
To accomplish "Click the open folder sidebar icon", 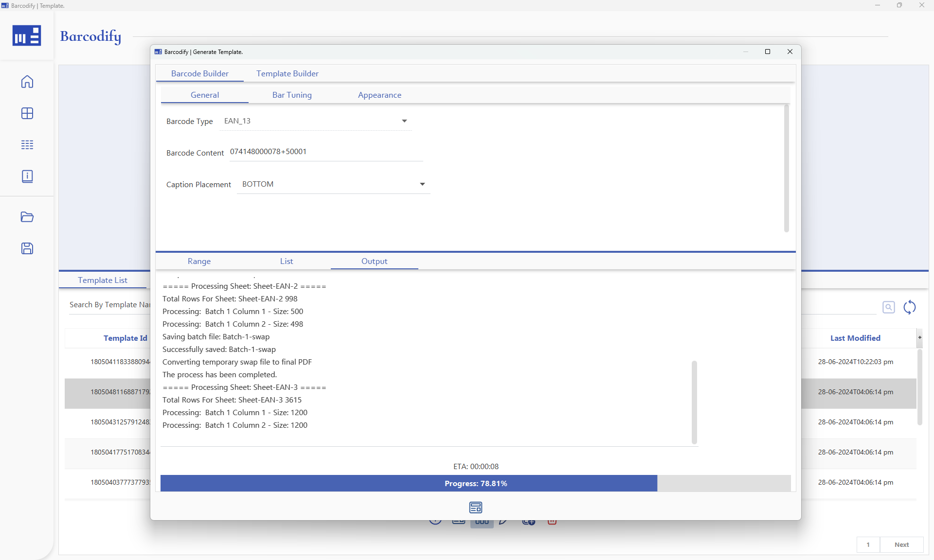I will coord(27,217).
